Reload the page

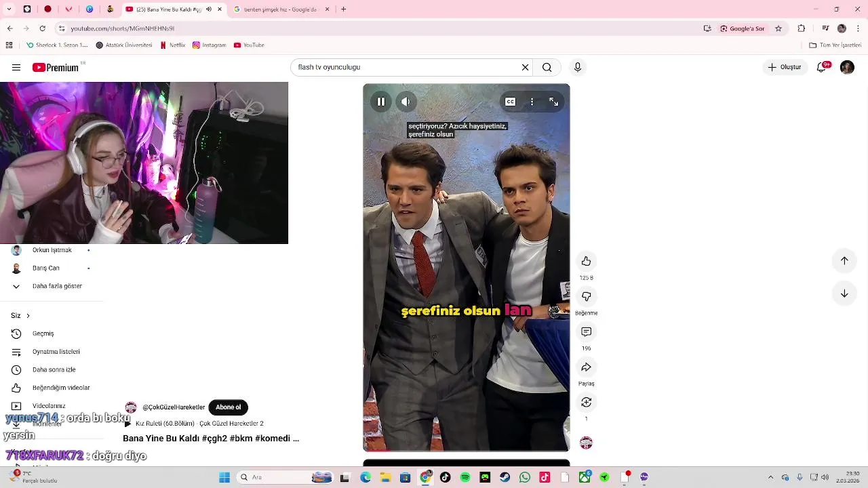(42, 28)
